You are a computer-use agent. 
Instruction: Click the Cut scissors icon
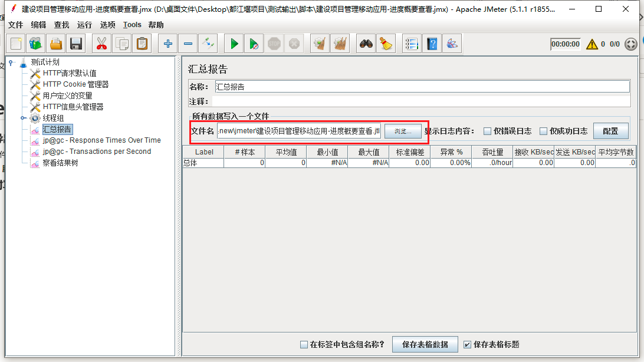pos(101,44)
